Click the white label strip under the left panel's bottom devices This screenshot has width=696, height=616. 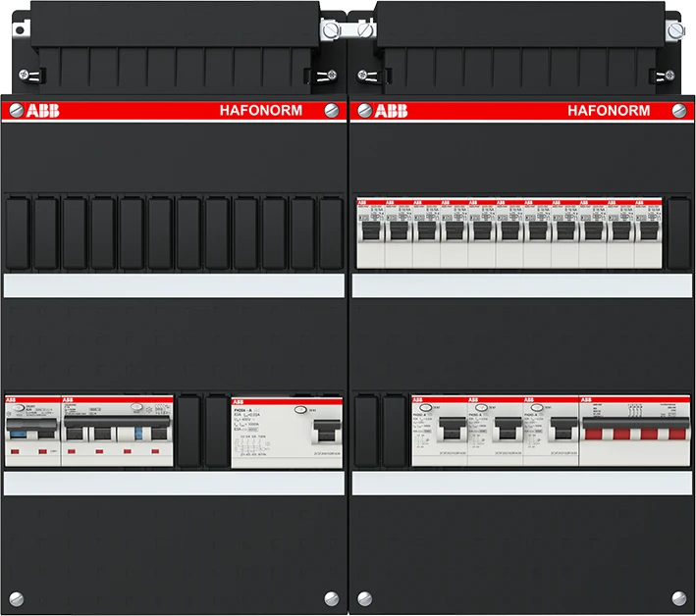tap(174, 484)
